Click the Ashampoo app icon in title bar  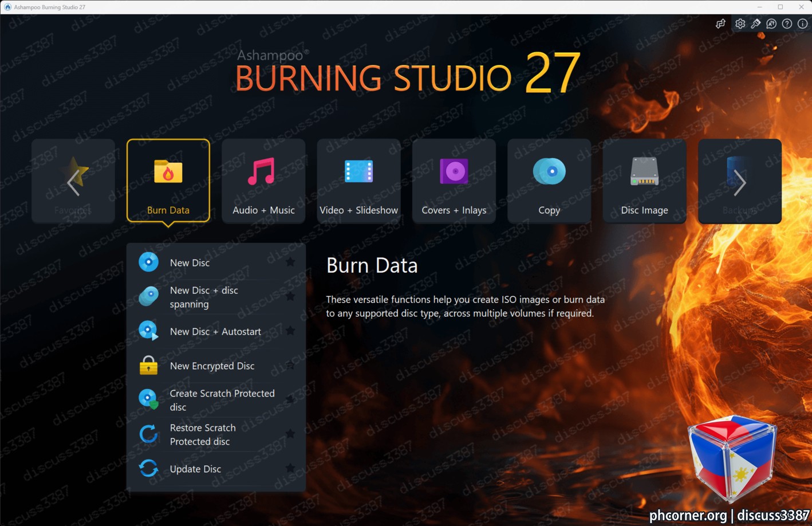tap(7, 7)
